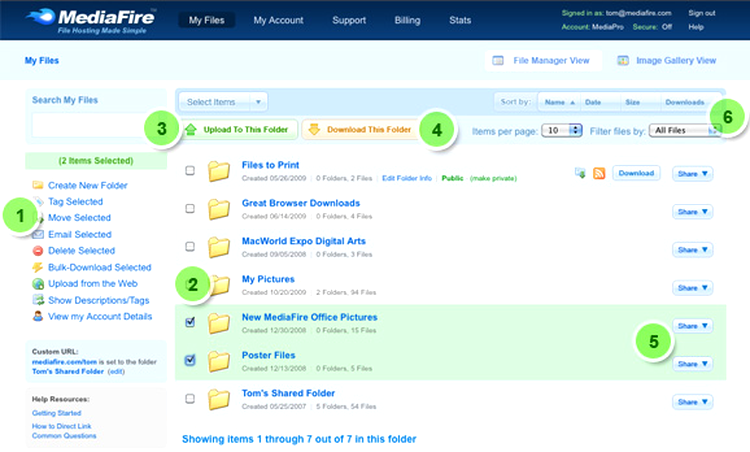
Task: Open the New MediaFire Office Pictures folder icon
Action: click(219, 323)
